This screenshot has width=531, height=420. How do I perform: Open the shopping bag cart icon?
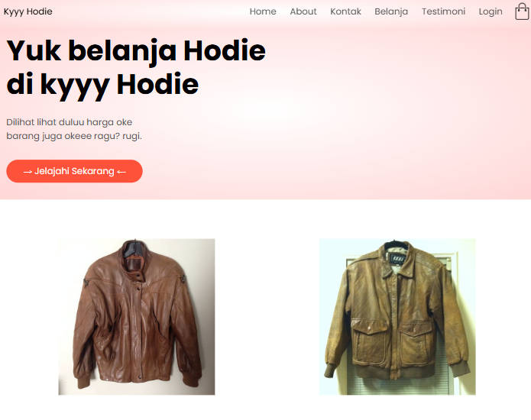pyautogui.click(x=522, y=11)
